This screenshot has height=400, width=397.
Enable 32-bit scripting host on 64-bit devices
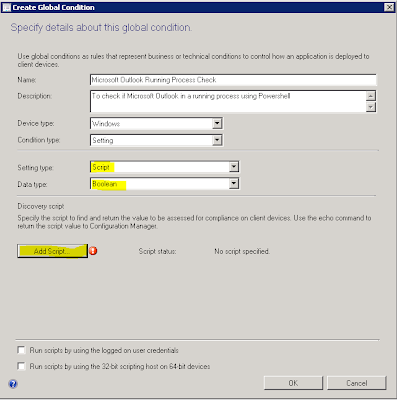click(21, 366)
